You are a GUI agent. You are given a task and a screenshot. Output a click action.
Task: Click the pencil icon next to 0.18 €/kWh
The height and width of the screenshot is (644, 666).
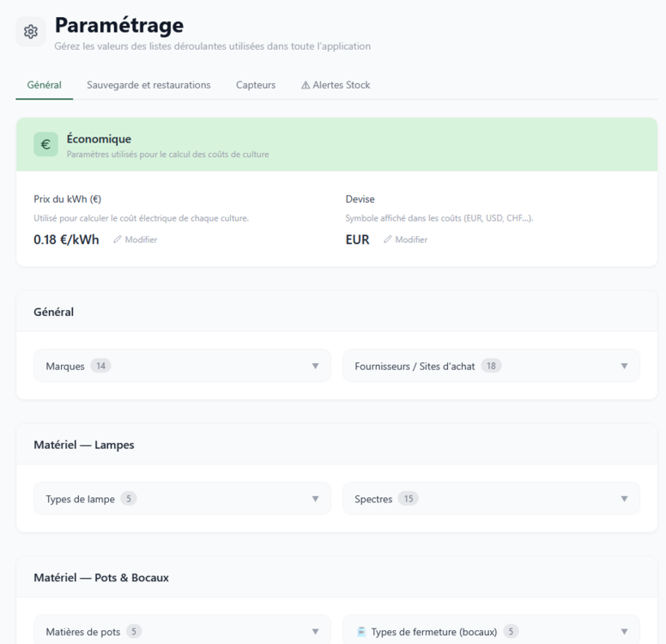[x=118, y=240]
